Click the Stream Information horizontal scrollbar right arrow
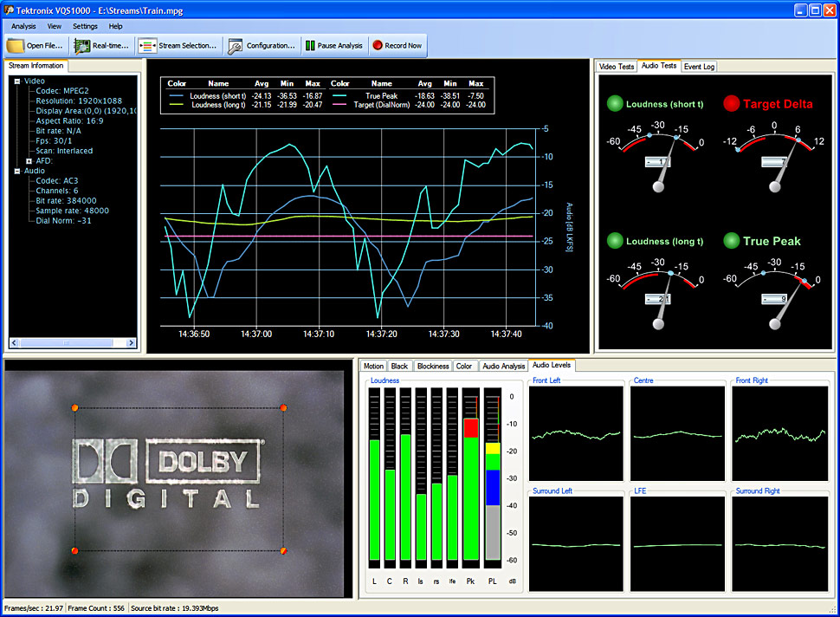 pyautogui.click(x=132, y=343)
